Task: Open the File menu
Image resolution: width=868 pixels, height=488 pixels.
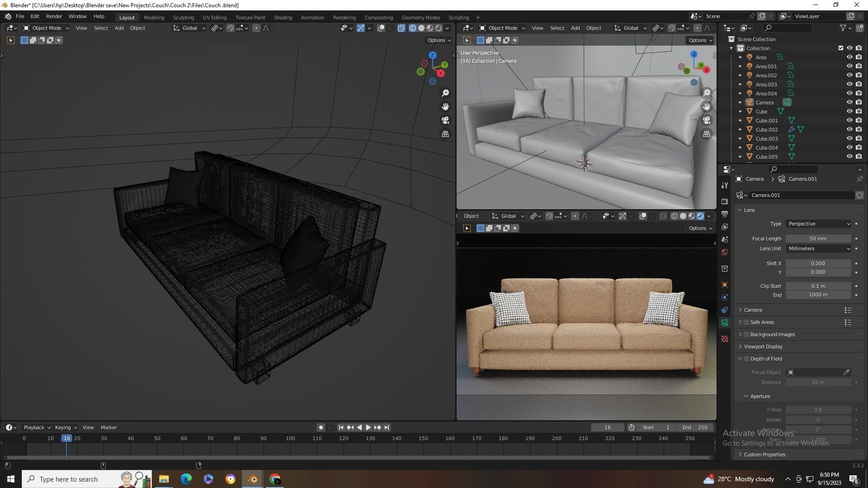Action: click(x=20, y=16)
